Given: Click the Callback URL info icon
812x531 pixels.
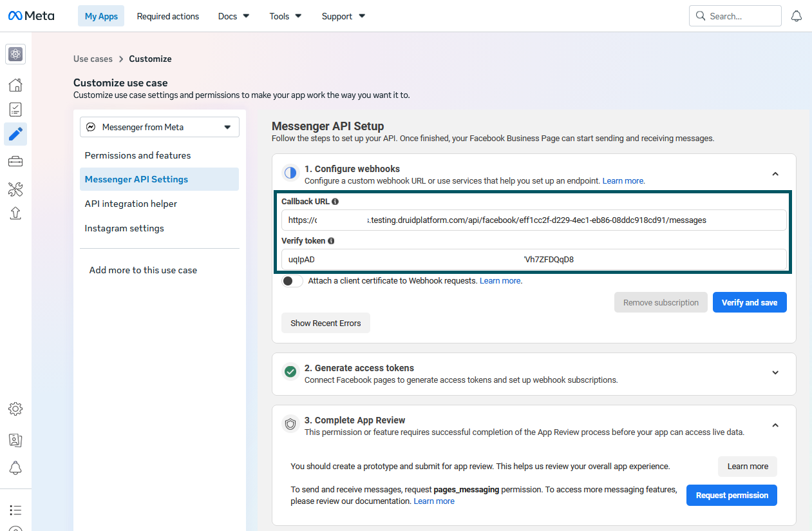Looking at the screenshot, I should 335,202.
